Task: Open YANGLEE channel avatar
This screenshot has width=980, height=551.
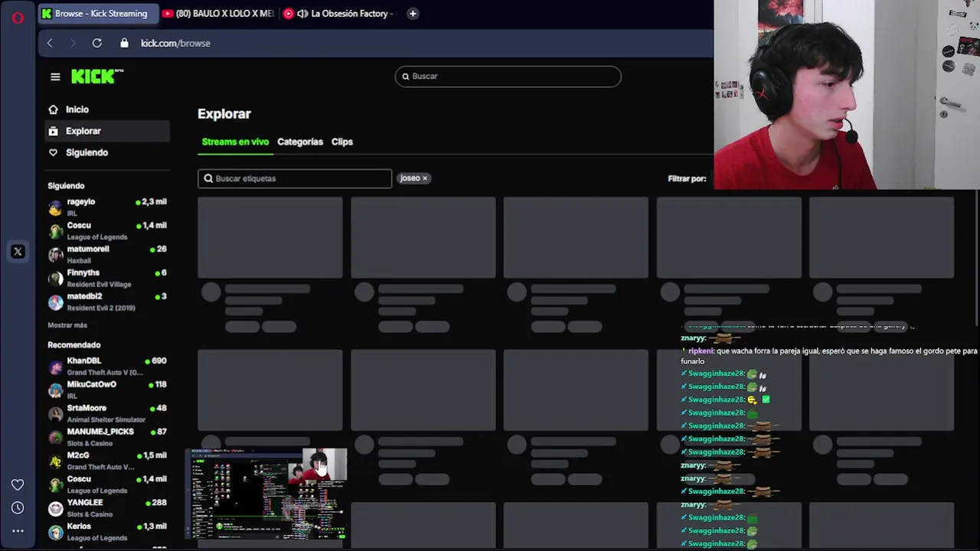Action: (x=55, y=509)
